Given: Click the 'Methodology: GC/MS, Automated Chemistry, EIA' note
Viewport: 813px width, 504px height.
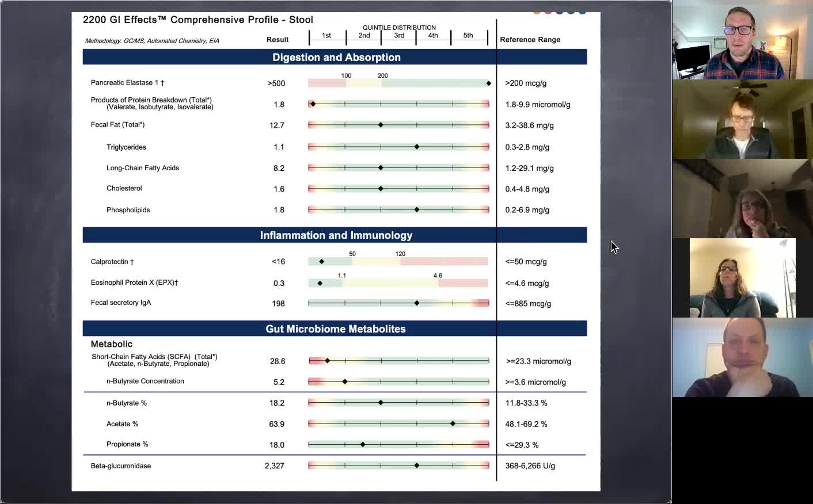Looking at the screenshot, I should [x=152, y=41].
